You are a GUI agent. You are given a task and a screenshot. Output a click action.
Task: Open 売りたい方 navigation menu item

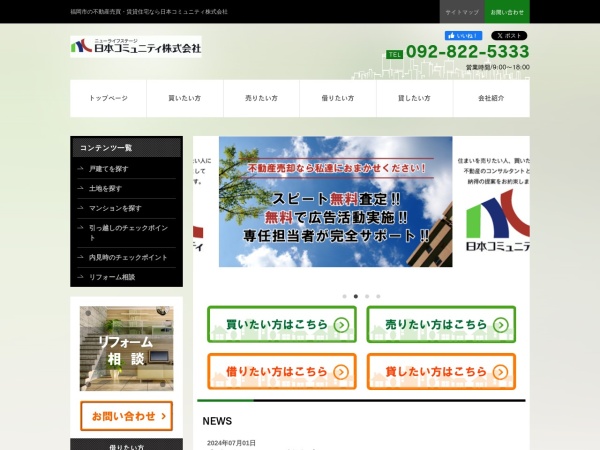(261, 98)
